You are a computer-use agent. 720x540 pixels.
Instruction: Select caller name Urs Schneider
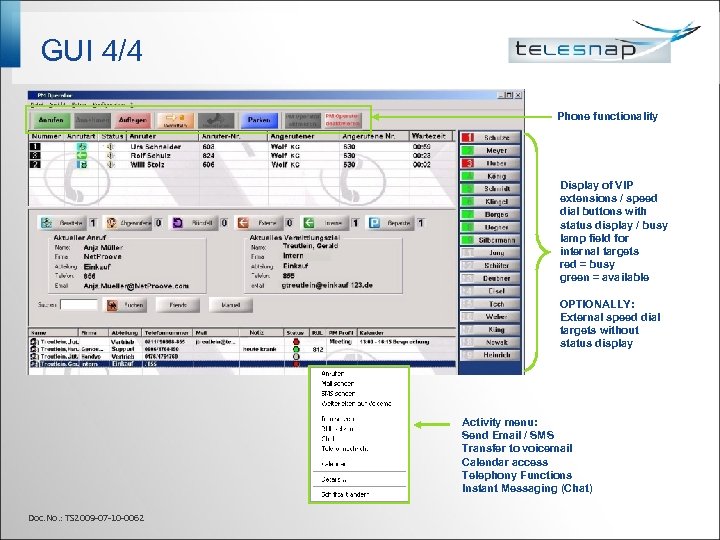coord(155,146)
